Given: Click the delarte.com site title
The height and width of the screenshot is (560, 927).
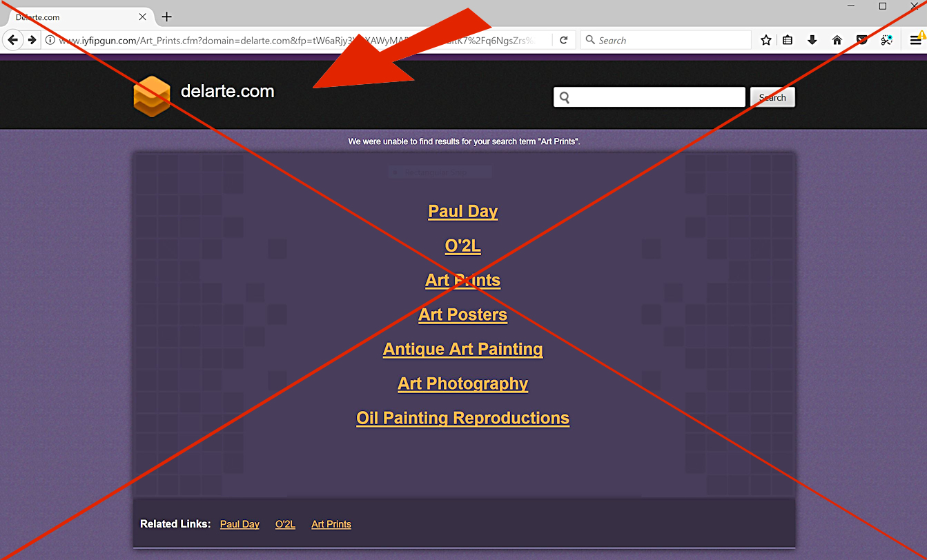Looking at the screenshot, I should tap(227, 91).
